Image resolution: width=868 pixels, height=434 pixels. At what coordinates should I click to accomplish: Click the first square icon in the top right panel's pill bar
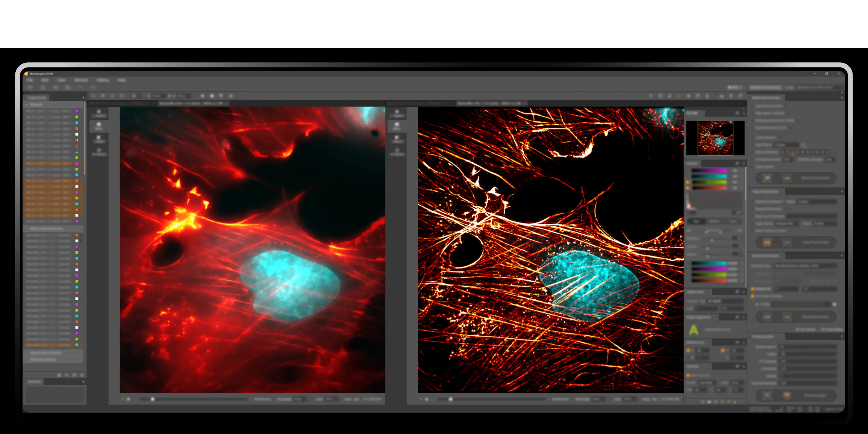point(767,178)
